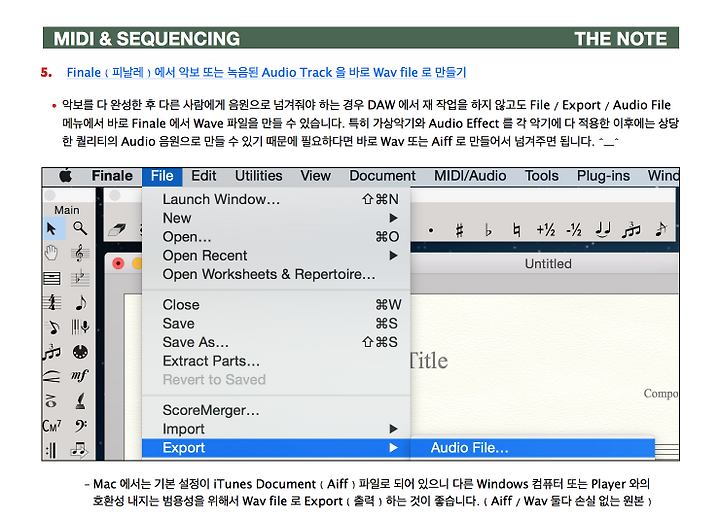
Task: Select the Articulation fermata tool
Action: click(52, 401)
